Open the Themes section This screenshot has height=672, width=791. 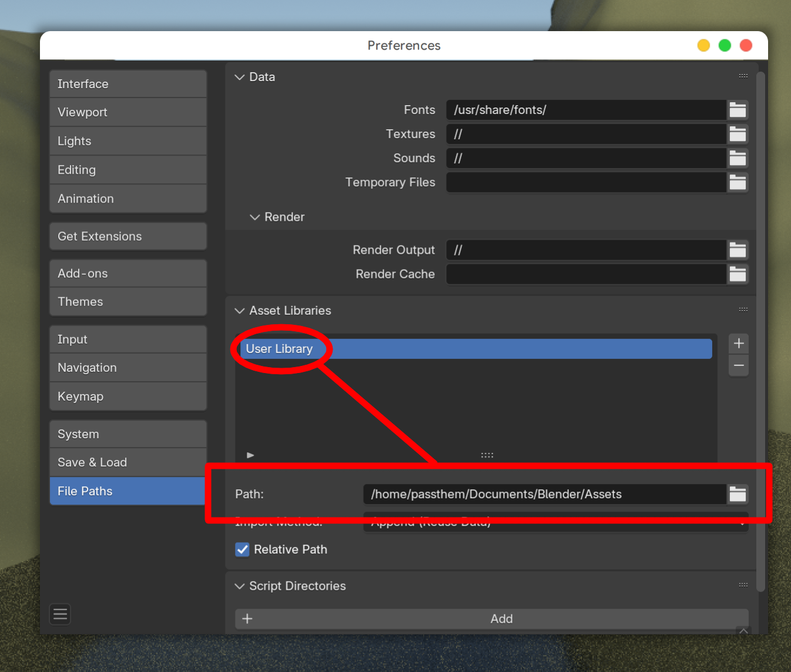pos(128,302)
